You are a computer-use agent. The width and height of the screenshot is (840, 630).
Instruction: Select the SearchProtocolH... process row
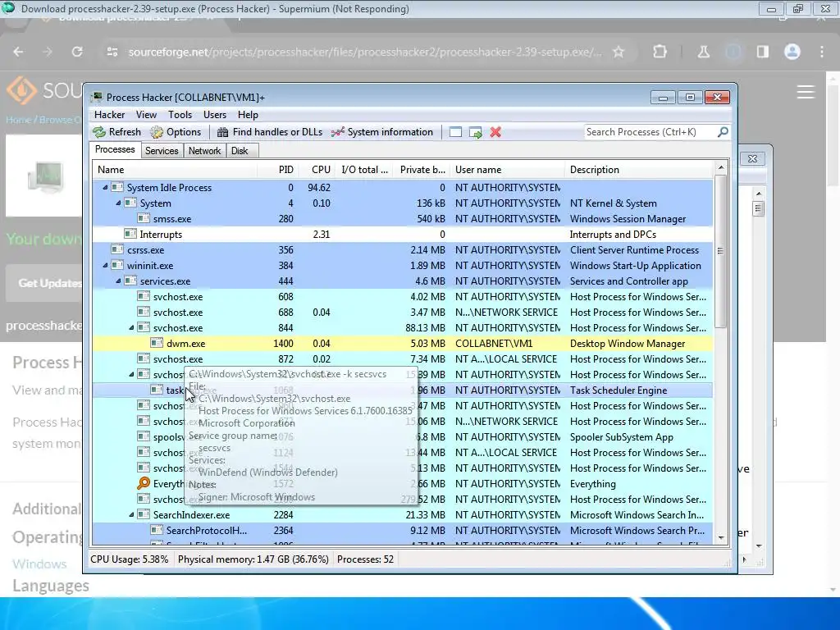pos(402,530)
